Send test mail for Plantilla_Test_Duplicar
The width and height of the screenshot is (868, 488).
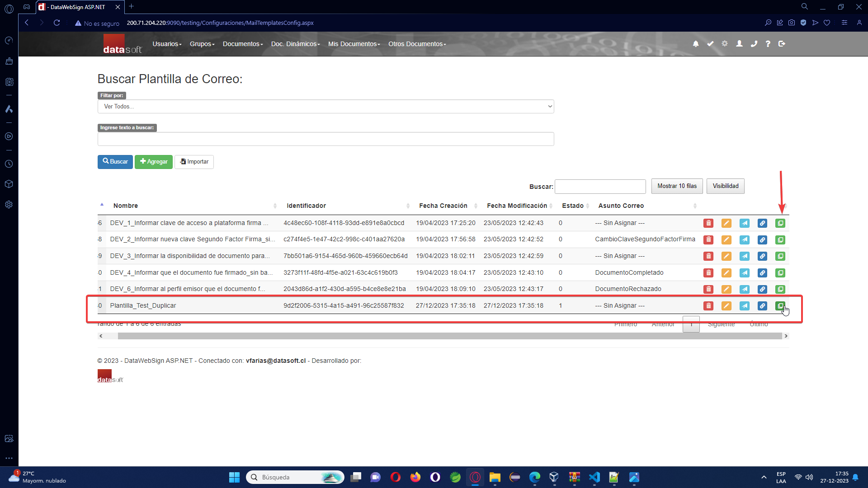[x=745, y=306]
